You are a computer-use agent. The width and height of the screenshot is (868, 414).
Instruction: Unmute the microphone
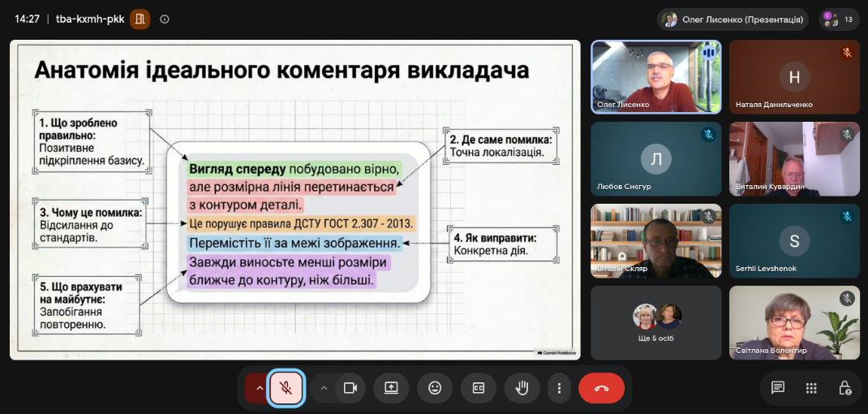pyautogui.click(x=286, y=388)
